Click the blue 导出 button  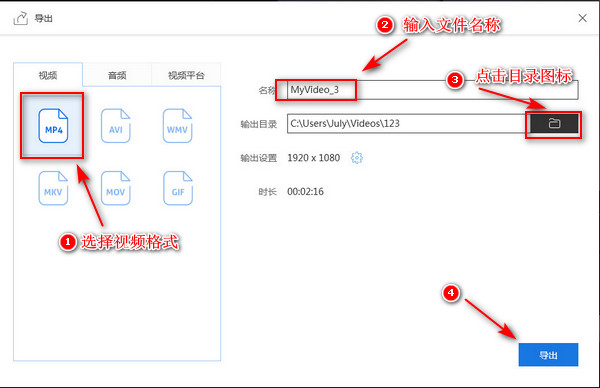tap(548, 355)
